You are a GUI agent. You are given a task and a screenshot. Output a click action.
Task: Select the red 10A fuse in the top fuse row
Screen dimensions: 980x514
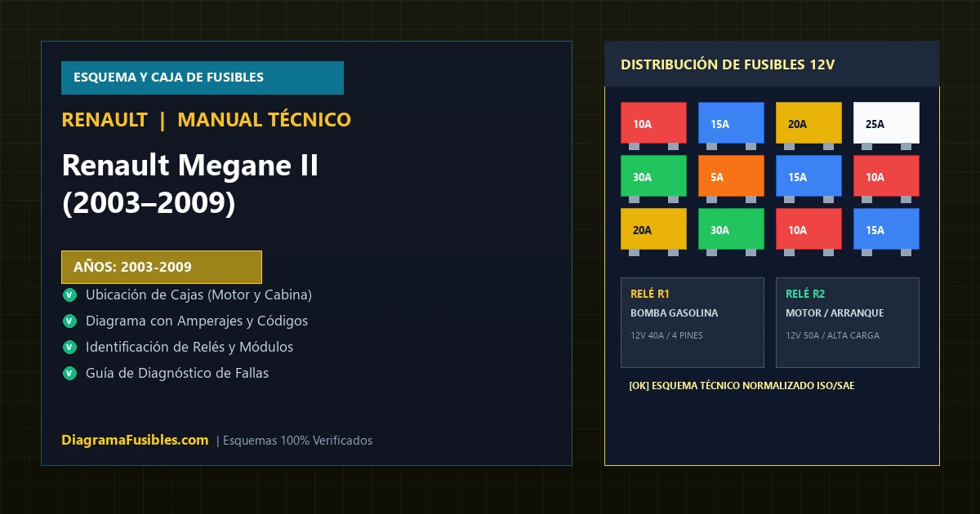[653, 123]
